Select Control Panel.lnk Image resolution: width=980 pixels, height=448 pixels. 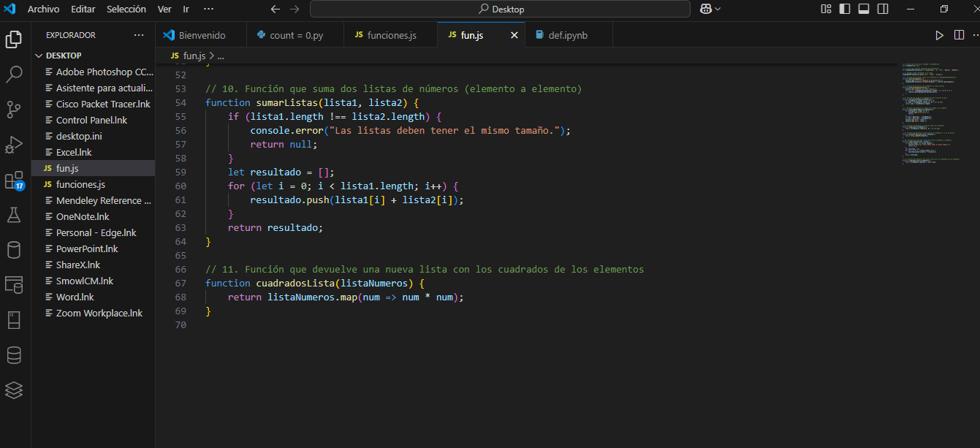coord(94,120)
